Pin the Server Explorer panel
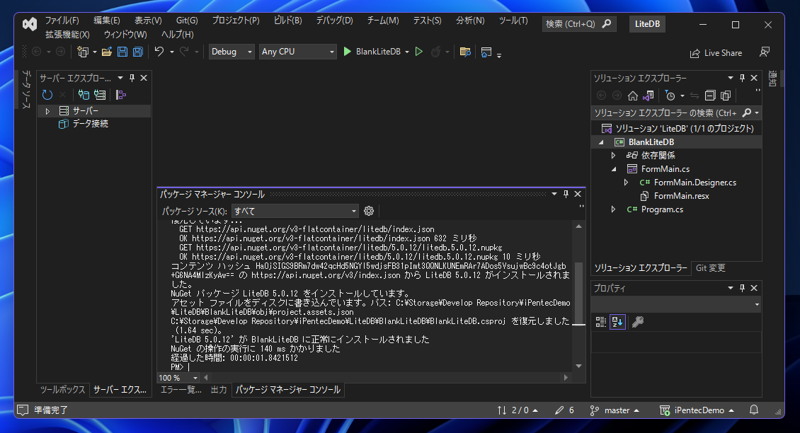This screenshot has width=800, height=433. (x=132, y=78)
